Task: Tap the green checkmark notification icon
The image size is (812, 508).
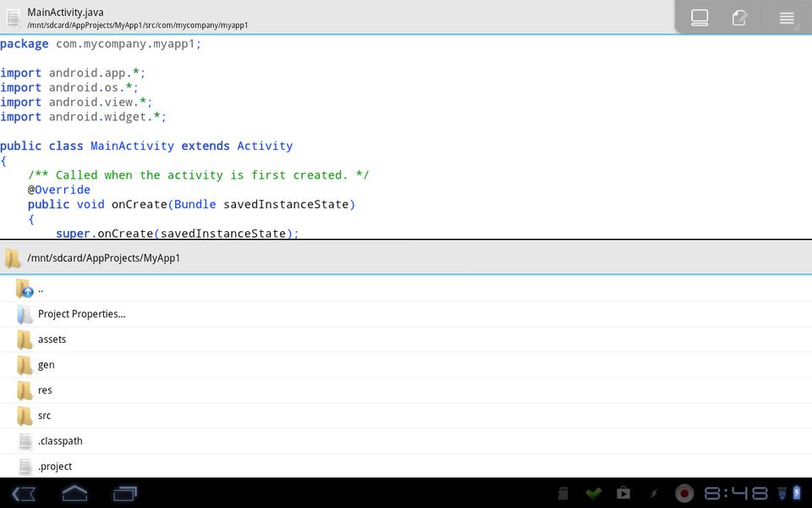Action: (594, 493)
